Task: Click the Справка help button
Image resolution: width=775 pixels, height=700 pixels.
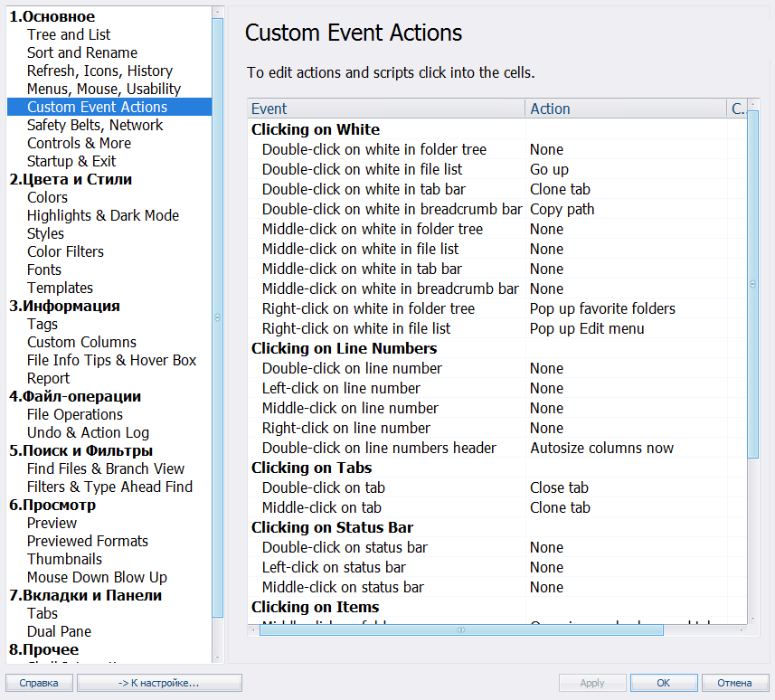Action: click(x=39, y=683)
